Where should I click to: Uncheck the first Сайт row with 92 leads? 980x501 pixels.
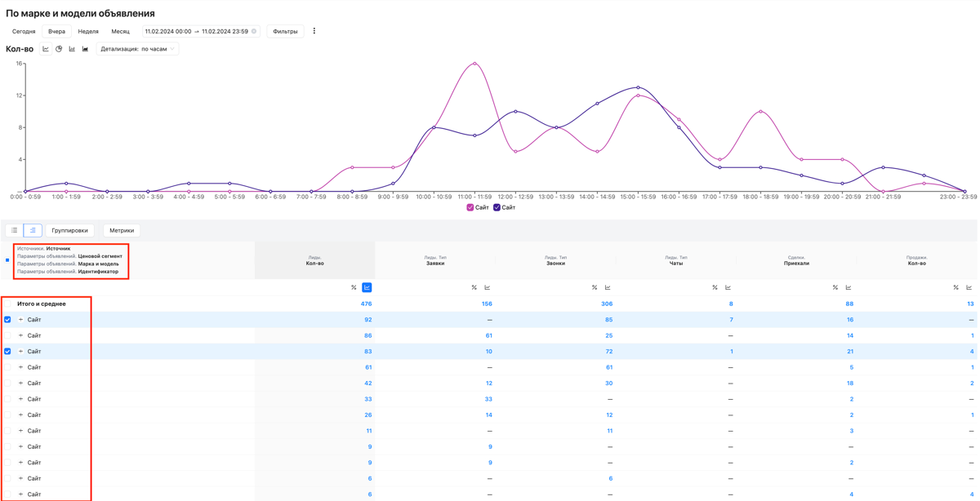pyautogui.click(x=7, y=320)
